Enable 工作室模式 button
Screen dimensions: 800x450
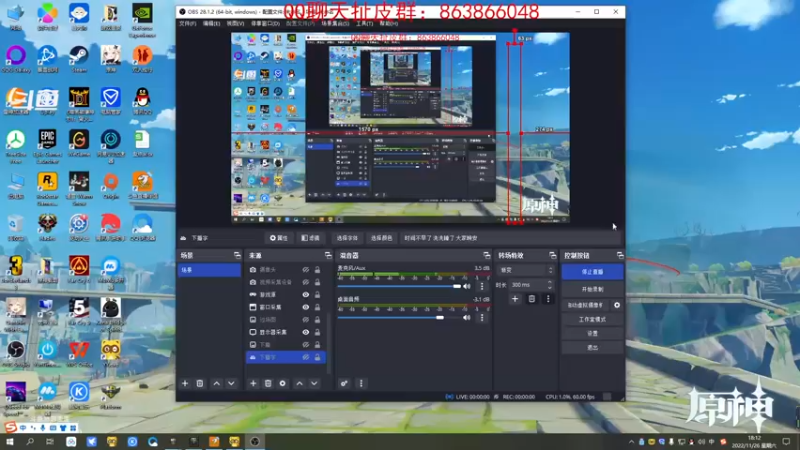pos(592,319)
